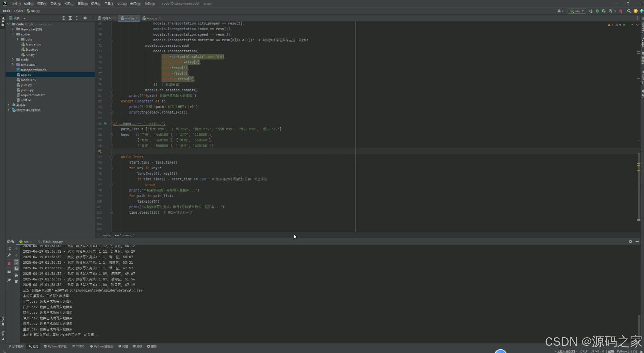Viewport: 644px width, 353px height.
Task: Toggle pin tab in run panel
Action: click(9, 280)
